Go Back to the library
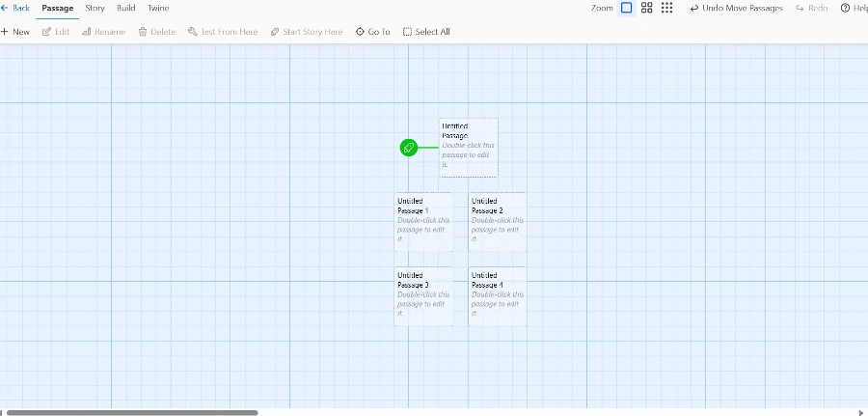The height and width of the screenshot is (416, 868). coord(15,8)
